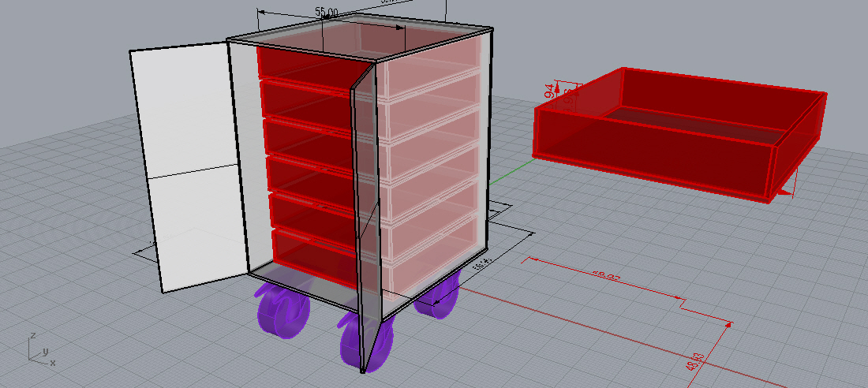Select the bottom red drawer in cabinet

(312, 248)
